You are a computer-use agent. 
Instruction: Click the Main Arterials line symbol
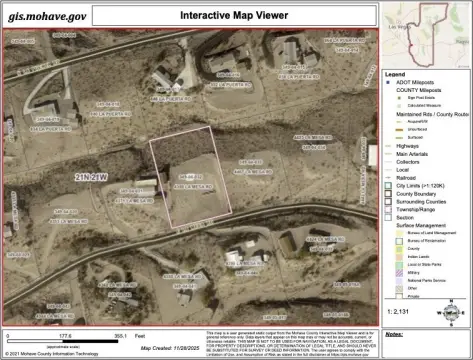(x=388, y=154)
